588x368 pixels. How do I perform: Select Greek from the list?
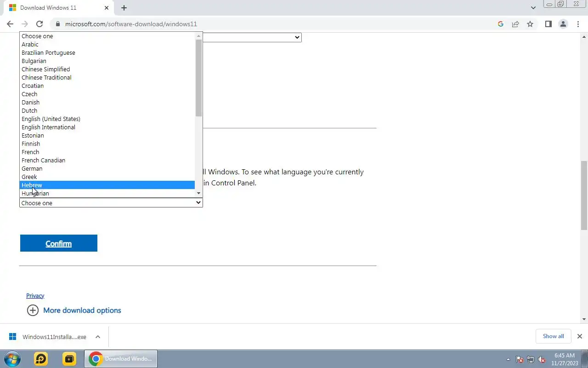click(107, 177)
